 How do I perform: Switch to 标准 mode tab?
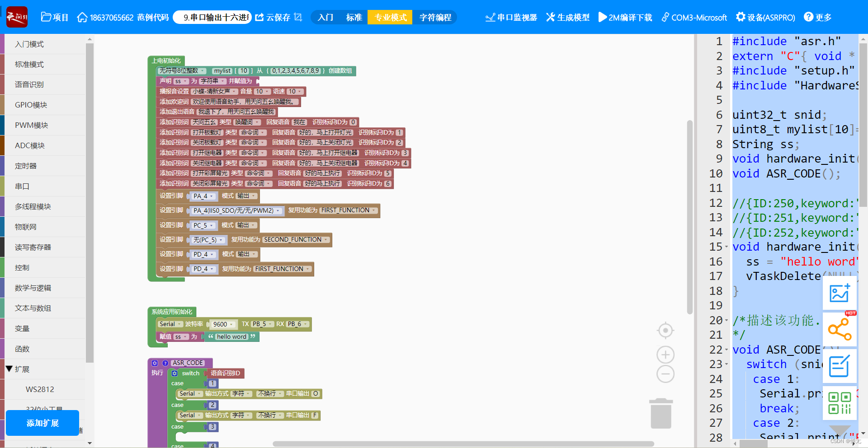click(x=354, y=17)
